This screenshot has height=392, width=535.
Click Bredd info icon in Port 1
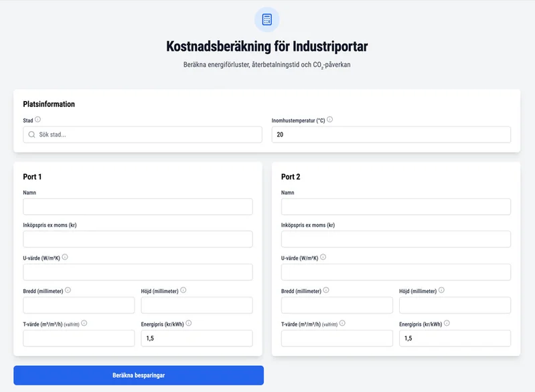[68, 290]
